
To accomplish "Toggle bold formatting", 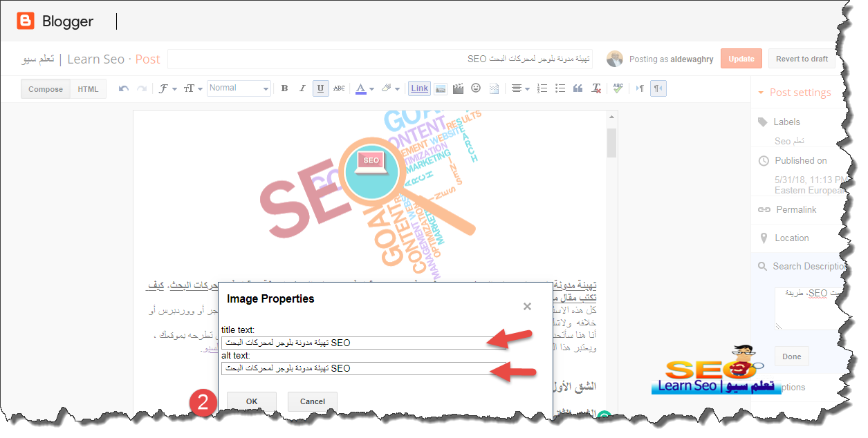I will tap(284, 88).
